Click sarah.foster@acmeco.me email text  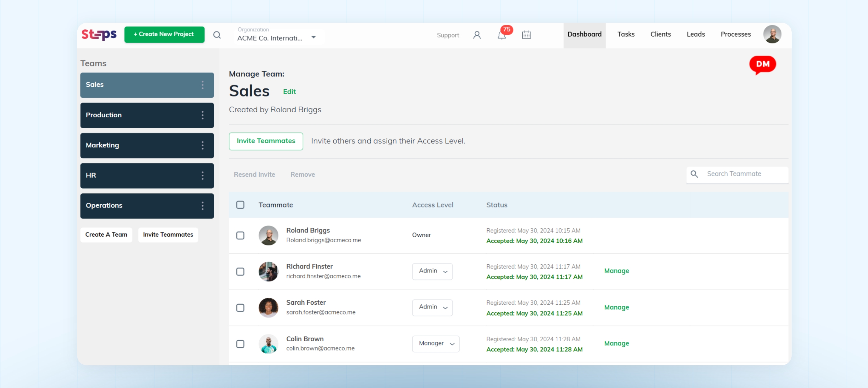320,312
